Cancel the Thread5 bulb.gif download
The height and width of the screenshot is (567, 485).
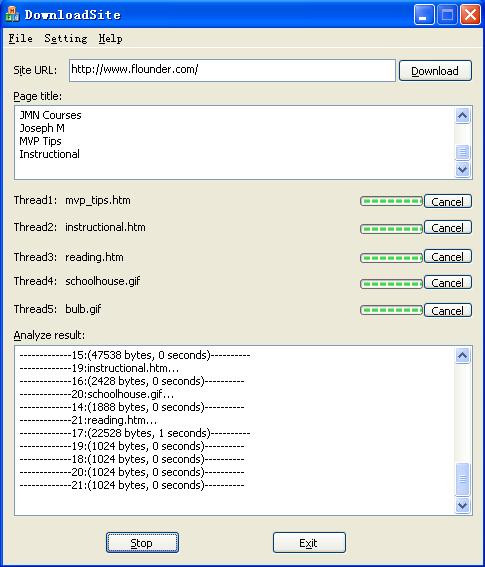[448, 310]
